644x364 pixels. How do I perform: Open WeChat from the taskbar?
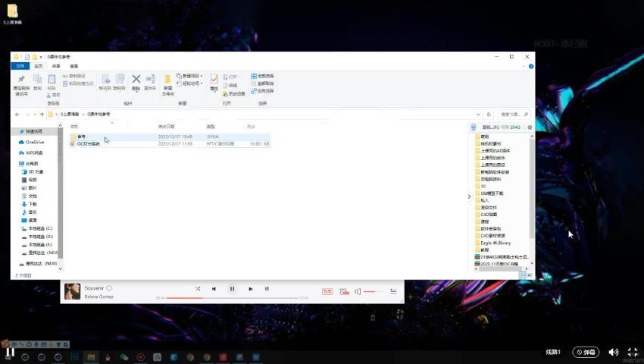pos(124,357)
